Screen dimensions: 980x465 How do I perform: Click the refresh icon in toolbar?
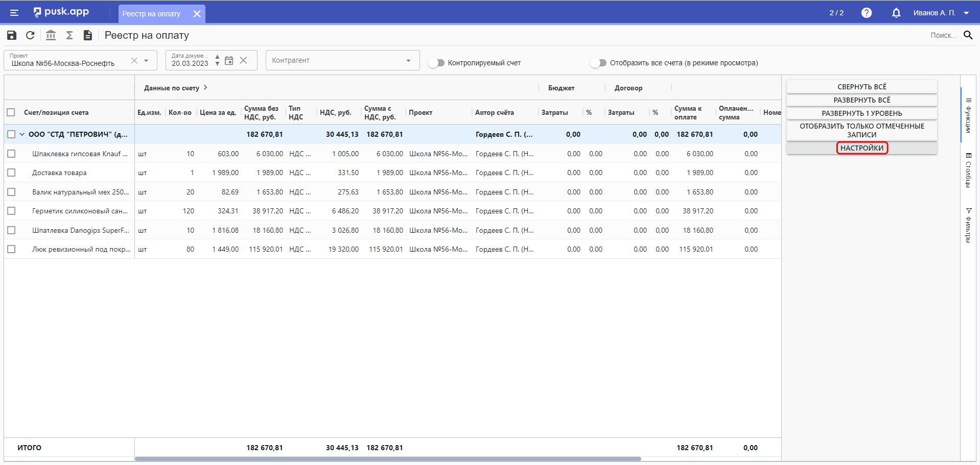click(30, 35)
